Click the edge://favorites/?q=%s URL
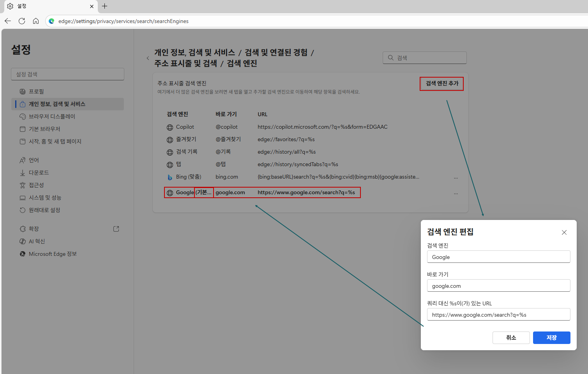 [286, 139]
